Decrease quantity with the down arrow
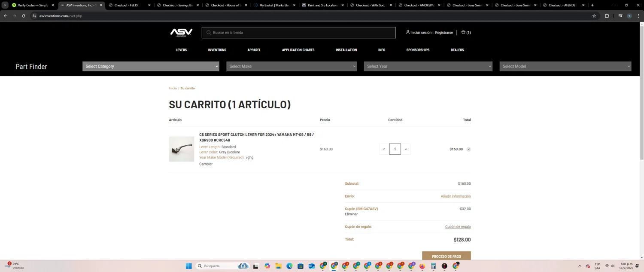The height and width of the screenshot is (272, 644). [384, 149]
